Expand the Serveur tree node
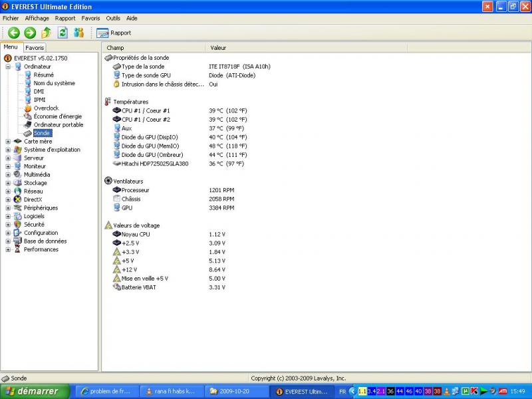Screen dimensions: 532x399 point(8,158)
